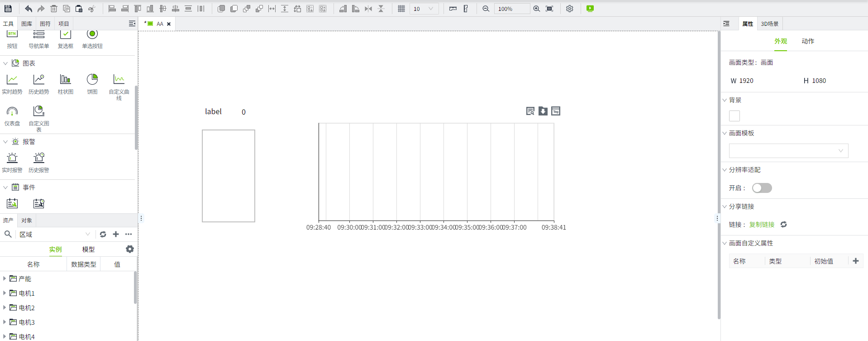
Task: Expand the 电机1 tree folder
Action: pos(5,293)
